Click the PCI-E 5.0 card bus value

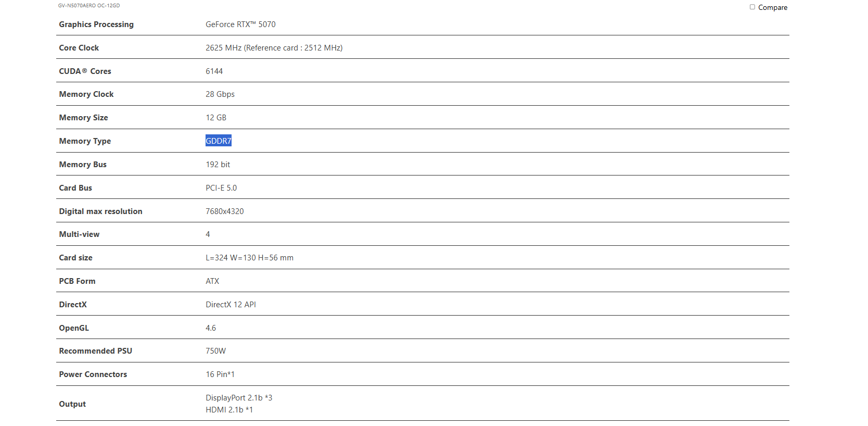tap(221, 188)
